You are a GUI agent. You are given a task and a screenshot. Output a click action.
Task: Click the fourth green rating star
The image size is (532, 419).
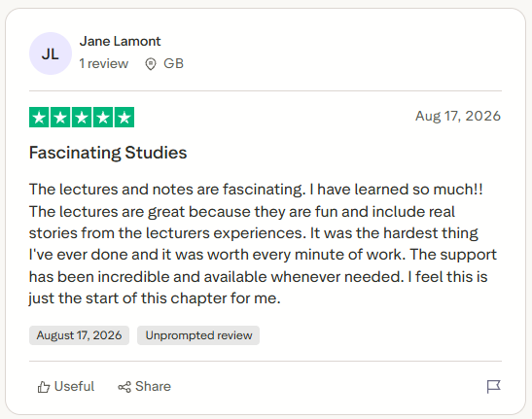(103, 117)
